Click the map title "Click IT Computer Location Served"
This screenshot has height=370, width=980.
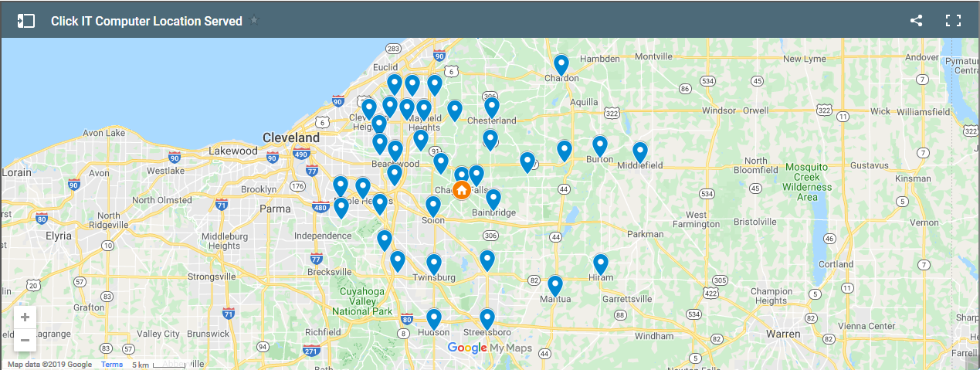click(147, 22)
